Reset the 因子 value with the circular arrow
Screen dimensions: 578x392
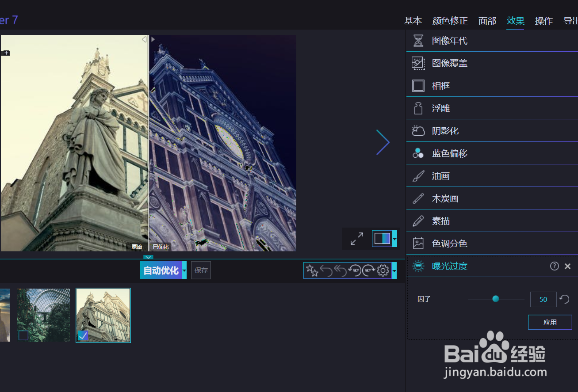(564, 299)
